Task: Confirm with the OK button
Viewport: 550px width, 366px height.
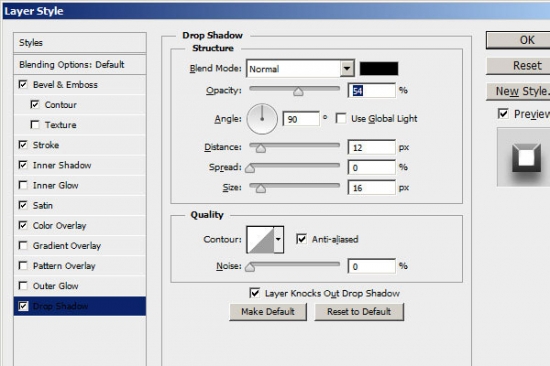Action: click(x=518, y=40)
